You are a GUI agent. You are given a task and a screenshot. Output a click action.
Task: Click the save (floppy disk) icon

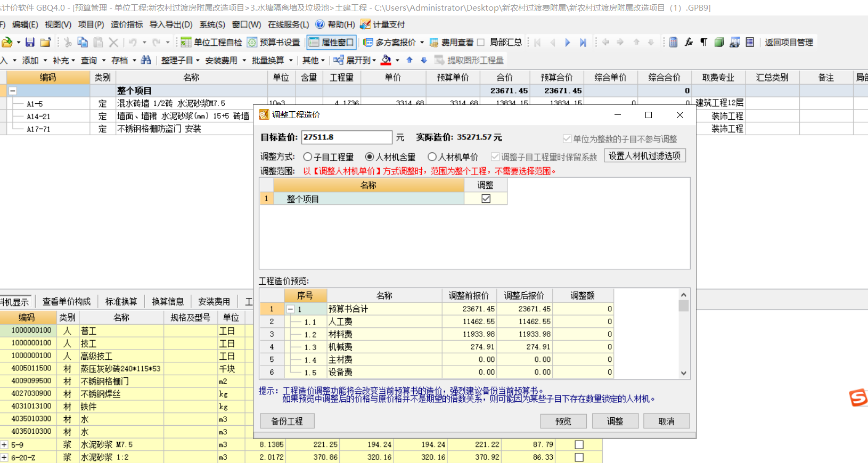tap(30, 42)
